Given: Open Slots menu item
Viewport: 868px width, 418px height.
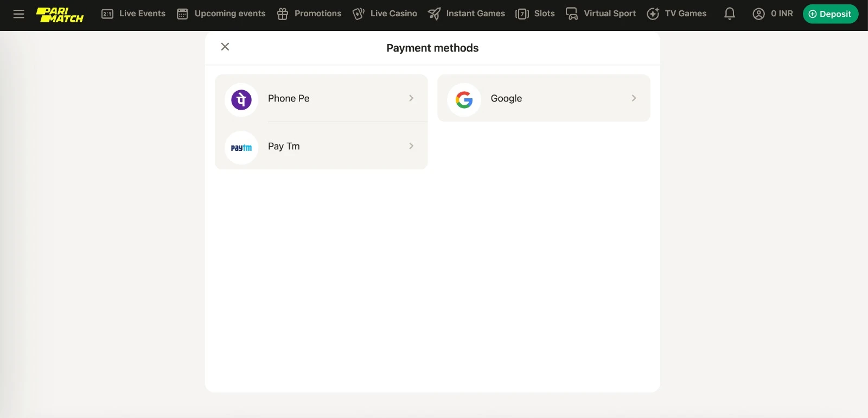Looking at the screenshot, I should point(535,14).
